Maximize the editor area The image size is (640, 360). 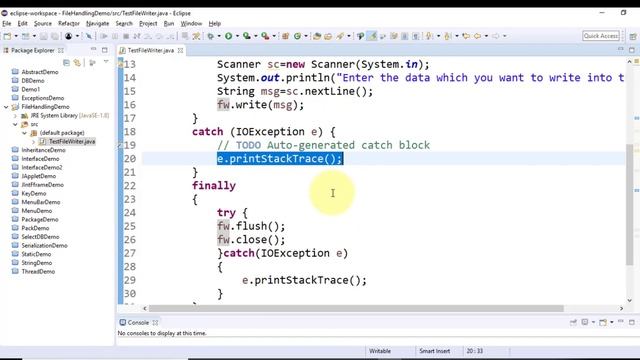point(632,50)
